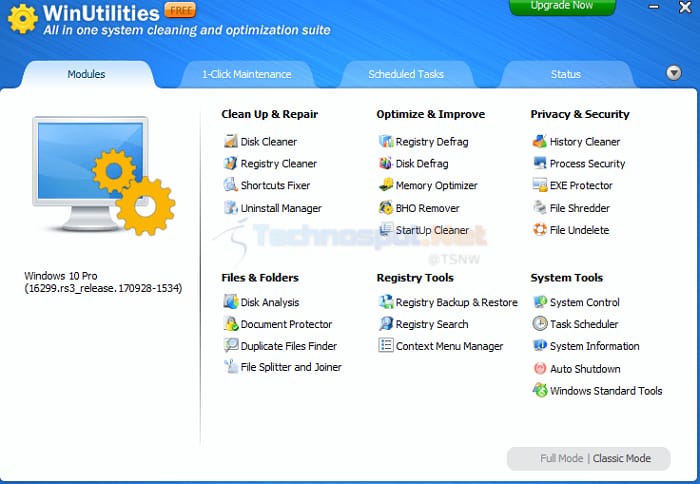Launch Memory Optimizer icon

(x=386, y=184)
